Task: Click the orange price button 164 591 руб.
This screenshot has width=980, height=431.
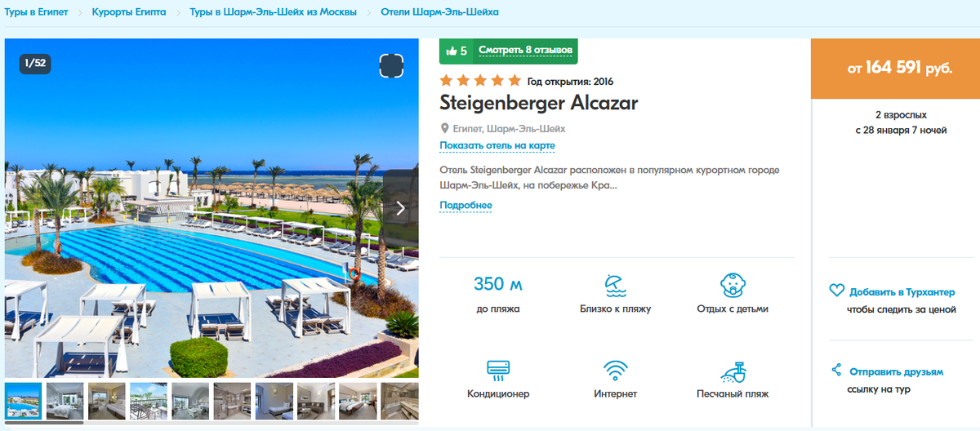Action: (x=895, y=69)
